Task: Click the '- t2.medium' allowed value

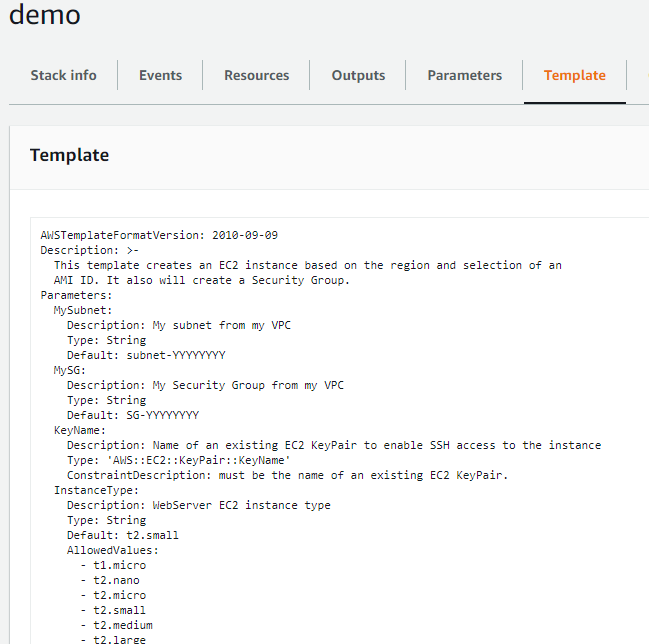Action: (x=116, y=625)
